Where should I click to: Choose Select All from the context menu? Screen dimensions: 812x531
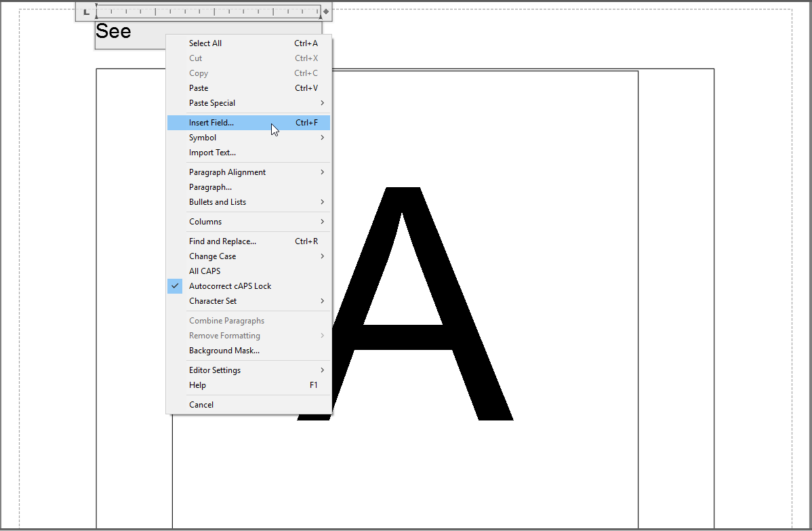(x=205, y=43)
